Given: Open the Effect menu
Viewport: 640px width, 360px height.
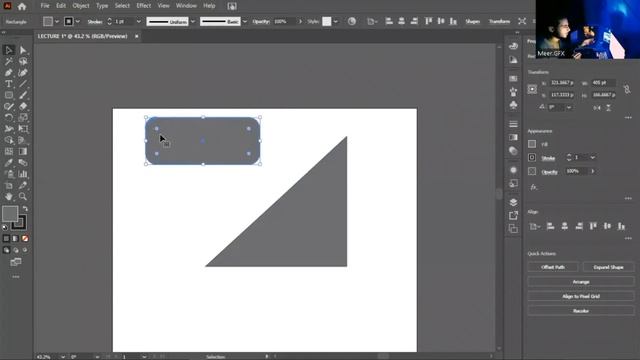Looking at the screenshot, I should point(144,6).
